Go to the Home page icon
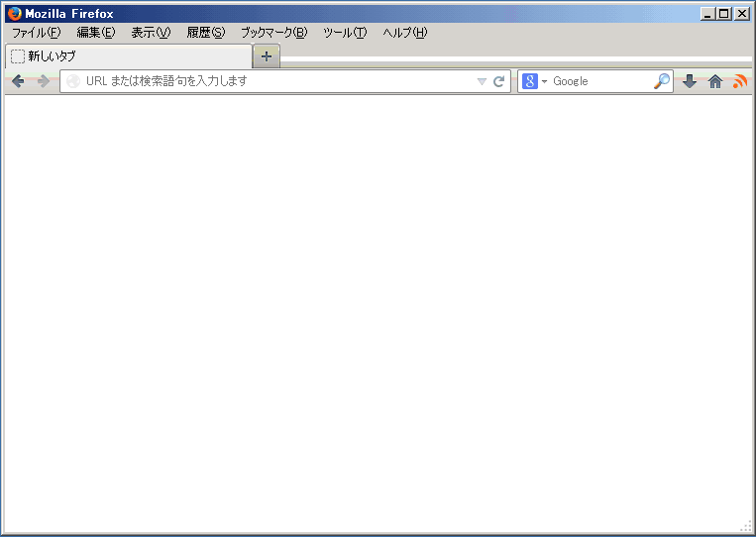The height and width of the screenshot is (537, 756). click(714, 81)
